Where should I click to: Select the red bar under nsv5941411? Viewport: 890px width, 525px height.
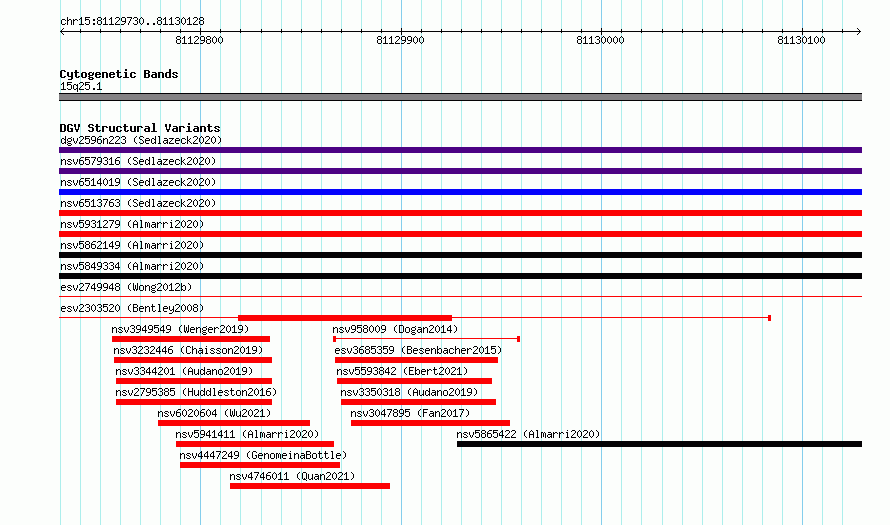pos(255,444)
